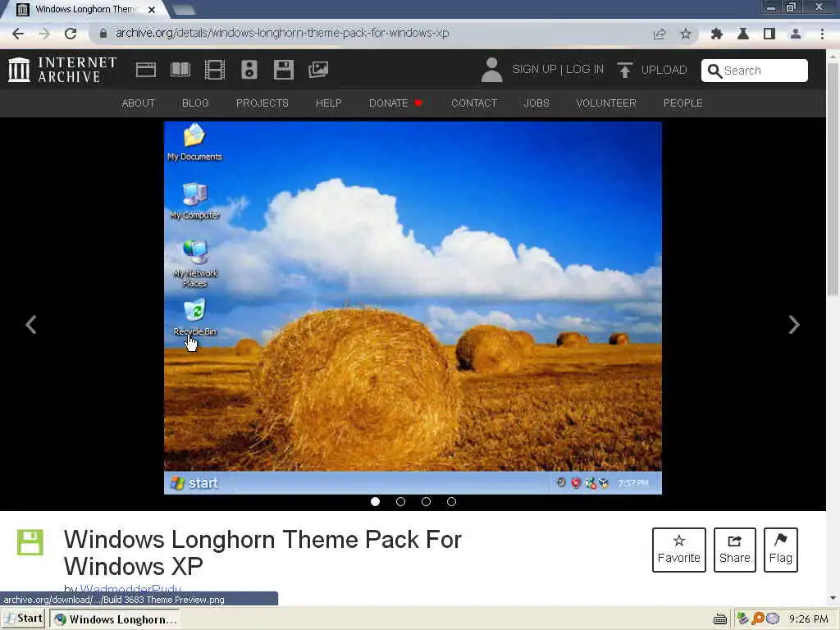This screenshot has width=840, height=630.
Task: Go back with browser back arrow
Action: click(x=18, y=34)
